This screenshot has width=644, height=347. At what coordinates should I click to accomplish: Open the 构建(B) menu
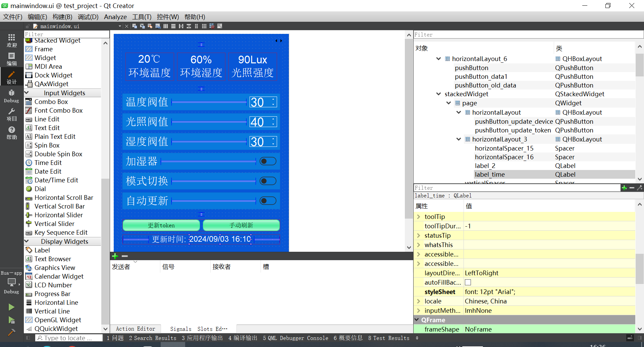(x=62, y=17)
